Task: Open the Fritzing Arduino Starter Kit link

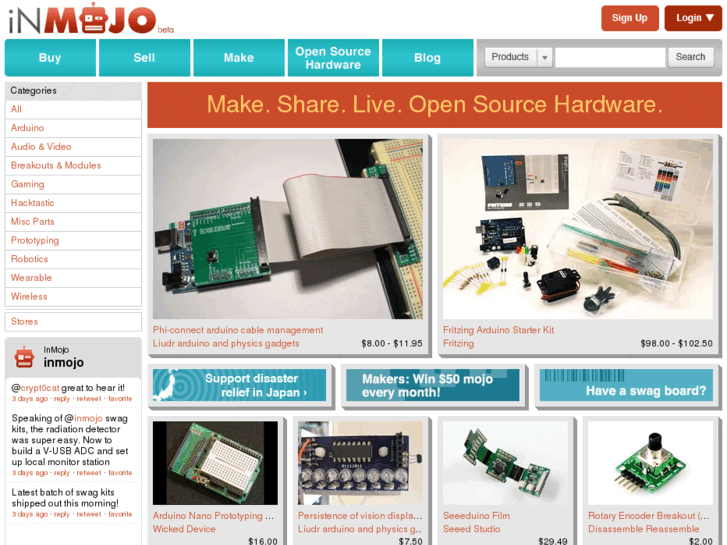Action: pyautogui.click(x=498, y=330)
